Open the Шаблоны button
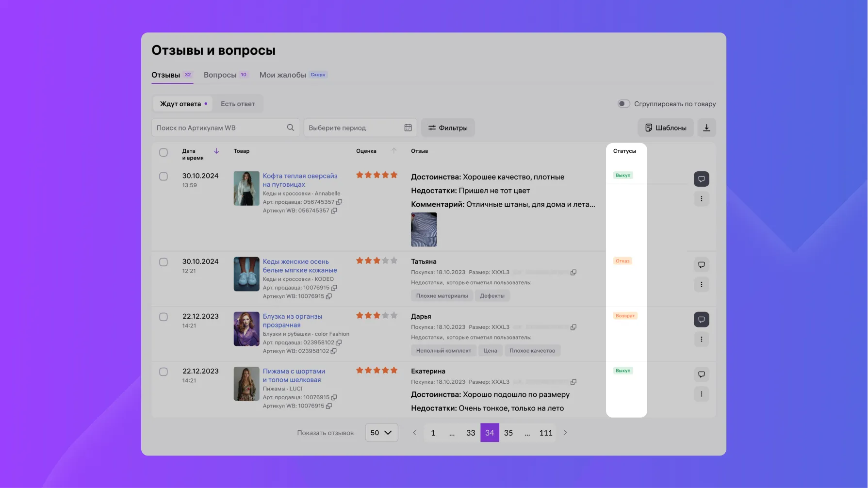This screenshot has width=868, height=488. click(666, 128)
